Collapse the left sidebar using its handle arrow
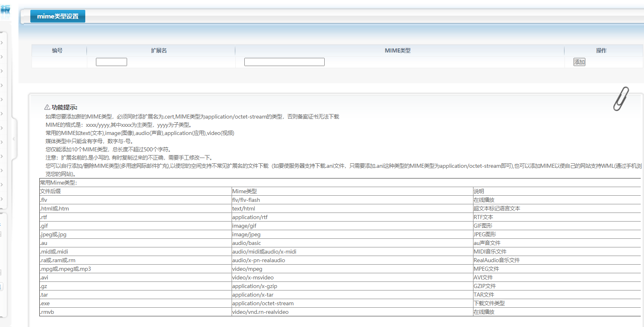Image resolution: width=644 pixels, height=327 pixels. (14, 139)
